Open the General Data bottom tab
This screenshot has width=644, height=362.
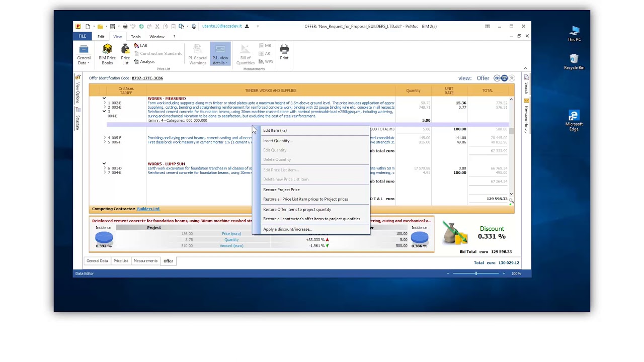point(97,261)
